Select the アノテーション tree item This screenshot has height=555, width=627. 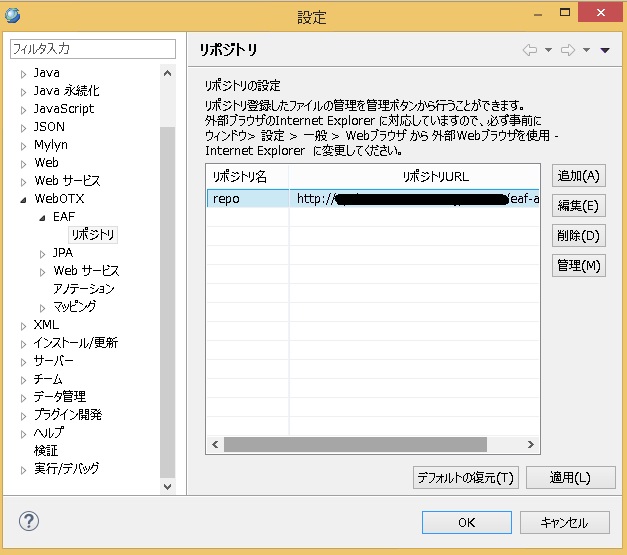83,289
